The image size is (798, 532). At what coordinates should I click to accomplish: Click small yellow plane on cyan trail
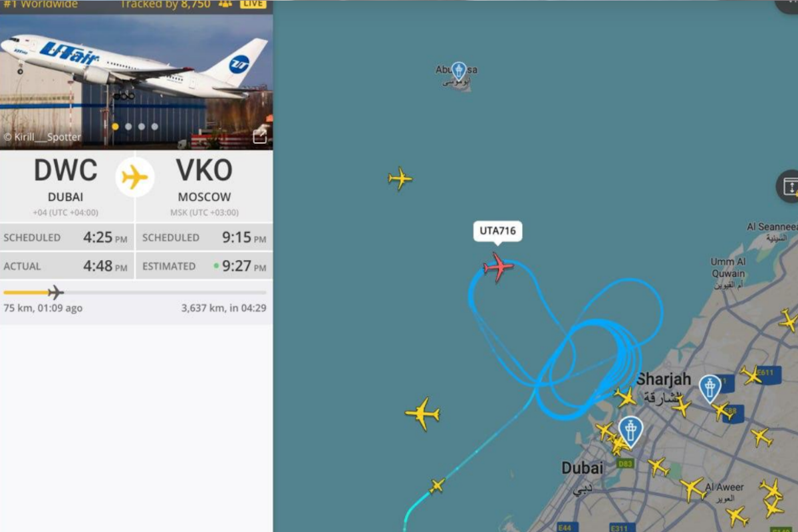pos(436,486)
